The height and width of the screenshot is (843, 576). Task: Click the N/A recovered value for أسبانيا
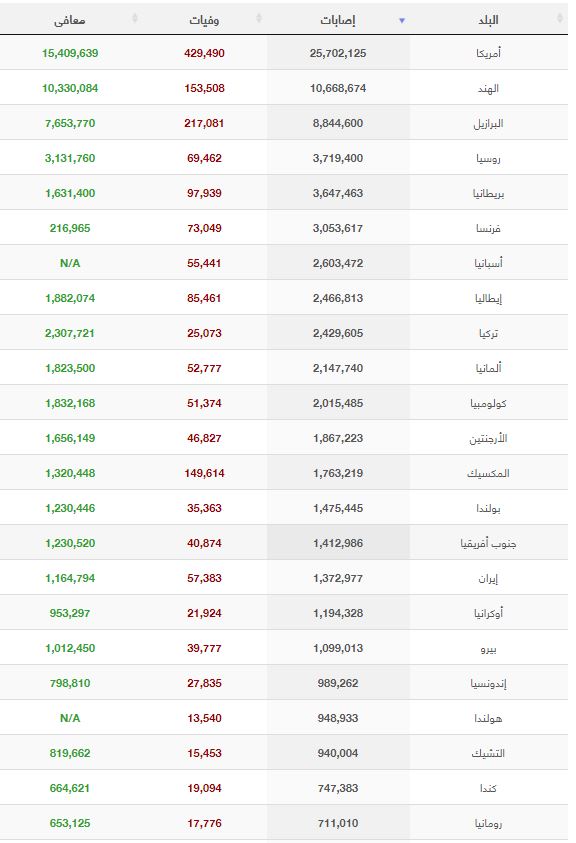point(70,263)
